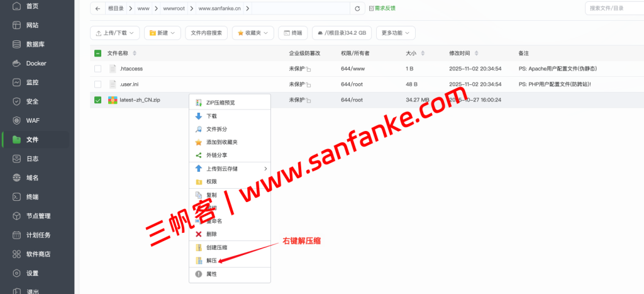The height and width of the screenshot is (294, 644).
Task: Open the 收藏夹 favorites dropdown
Action: click(x=253, y=33)
